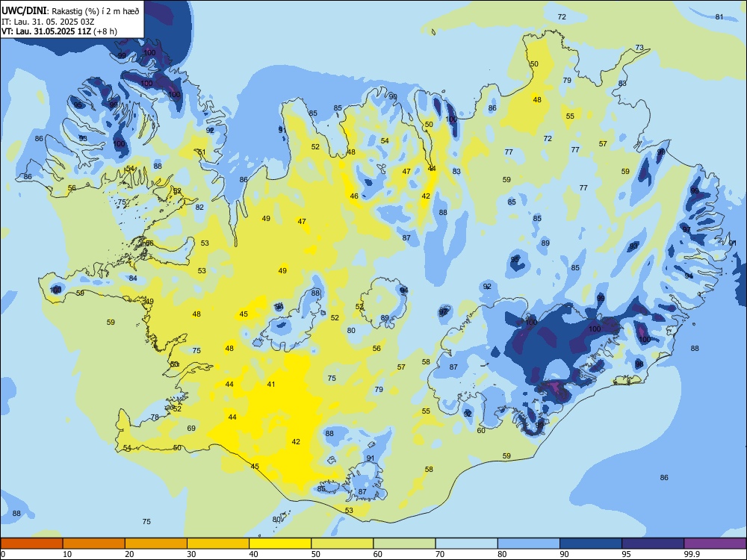The height and width of the screenshot is (560, 747).
Task: Click the IT: Lau. 31. 05. 2025 03Z line
Action: coord(48,22)
